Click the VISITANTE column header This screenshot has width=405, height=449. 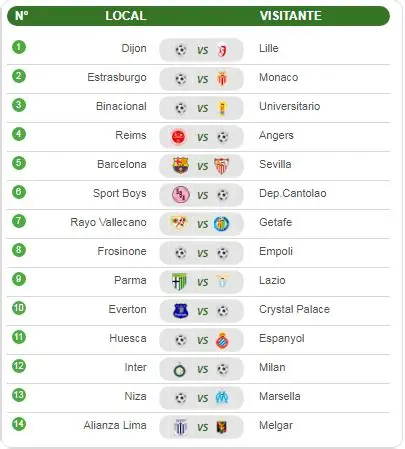pyautogui.click(x=291, y=16)
